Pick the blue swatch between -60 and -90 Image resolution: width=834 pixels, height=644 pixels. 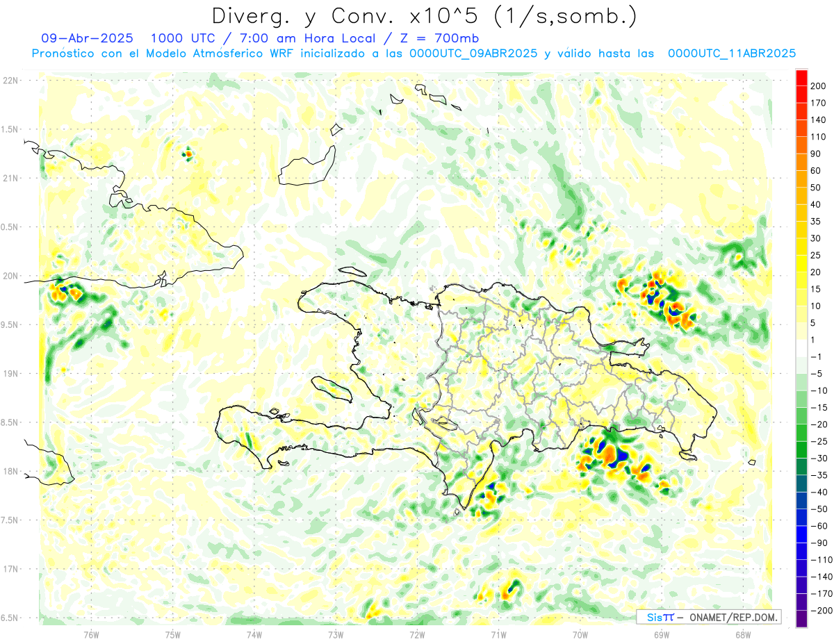(x=801, y=535)
